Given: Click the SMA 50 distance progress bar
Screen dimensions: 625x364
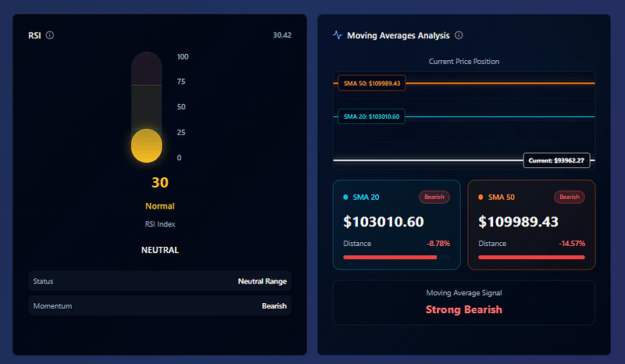Looking at the screenshot, I should coord(531,256).
